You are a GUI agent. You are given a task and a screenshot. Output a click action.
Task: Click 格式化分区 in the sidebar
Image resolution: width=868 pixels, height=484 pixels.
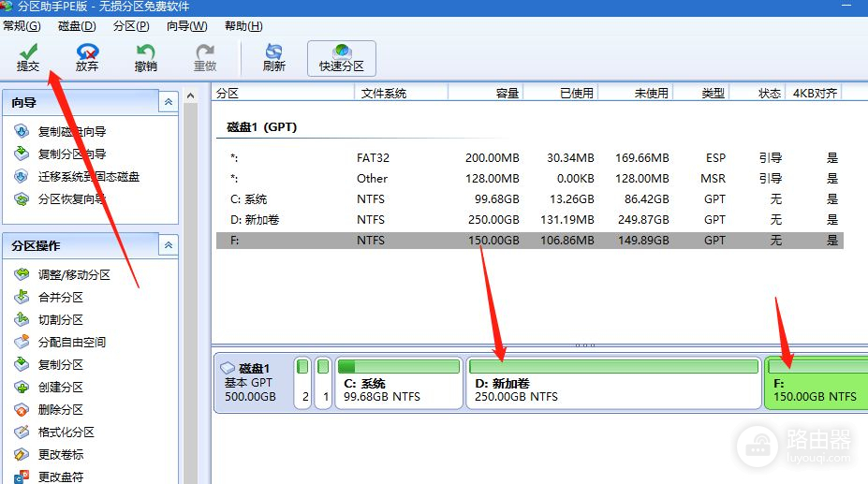66,433
